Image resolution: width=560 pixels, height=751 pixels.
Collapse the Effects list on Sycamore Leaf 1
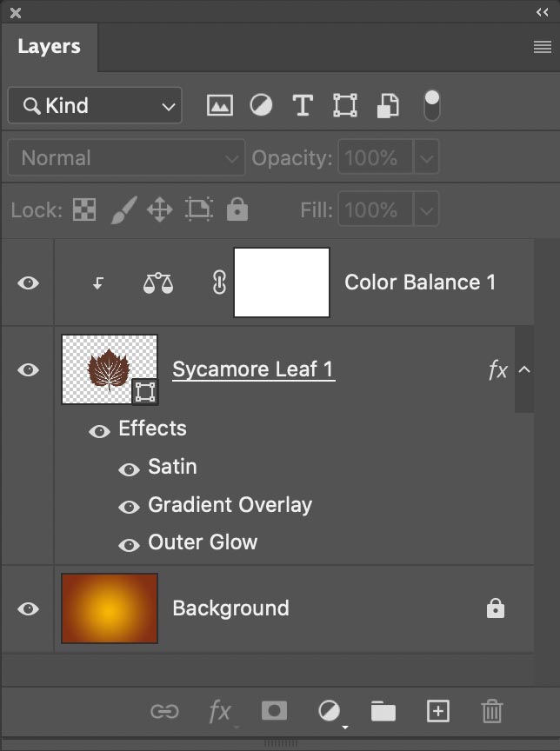click(525, 369)
